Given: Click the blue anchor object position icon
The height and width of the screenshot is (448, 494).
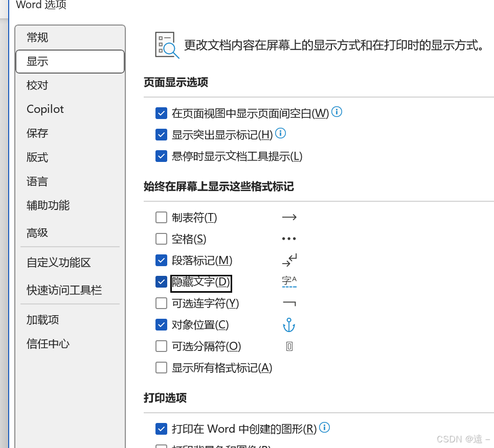Looking at the screenshot, I should pos(289,324).
